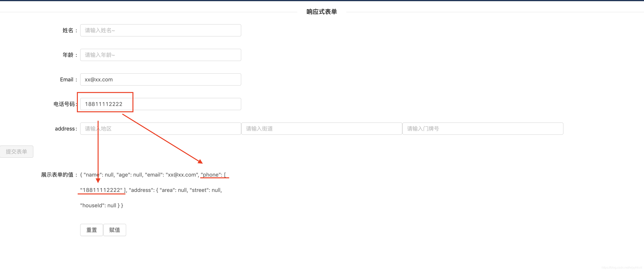Click the 电话号码 field label

click(64, 104)
